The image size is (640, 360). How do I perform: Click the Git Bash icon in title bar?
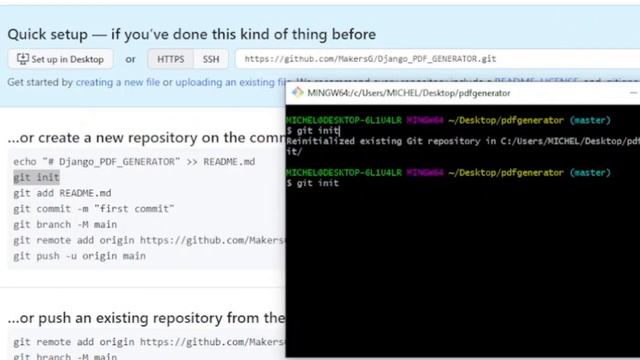[x=298, y=93]
